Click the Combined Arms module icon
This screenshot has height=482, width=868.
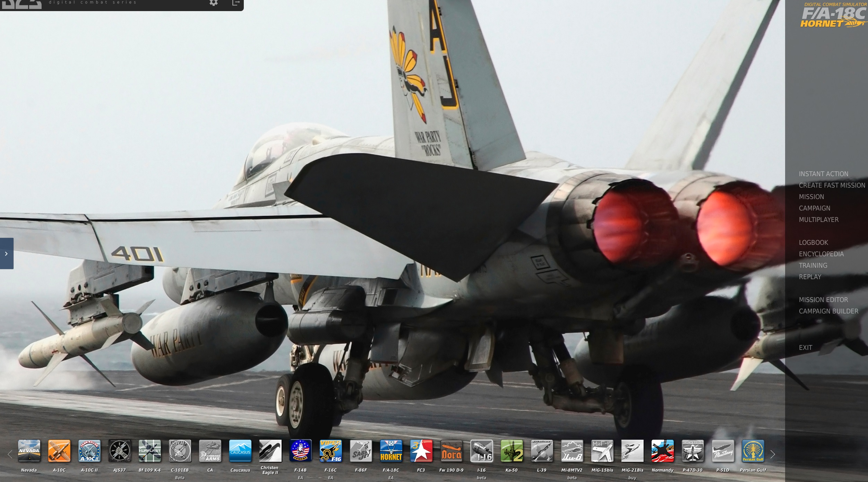(x=210, y=450)
